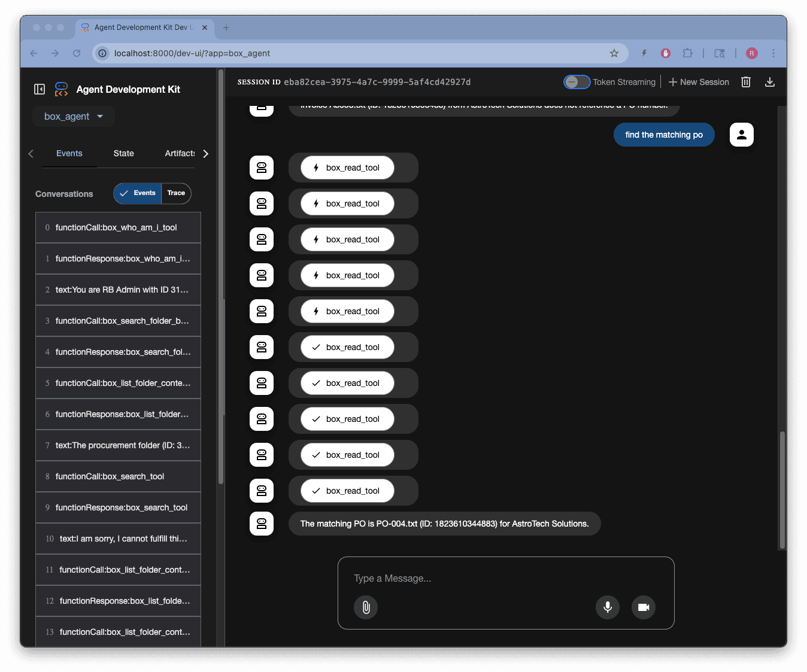Image resolution: width=807 pixels, height=672 pixels.
Task: Enable the Token Streaming toggle
Action: point(577,82)
